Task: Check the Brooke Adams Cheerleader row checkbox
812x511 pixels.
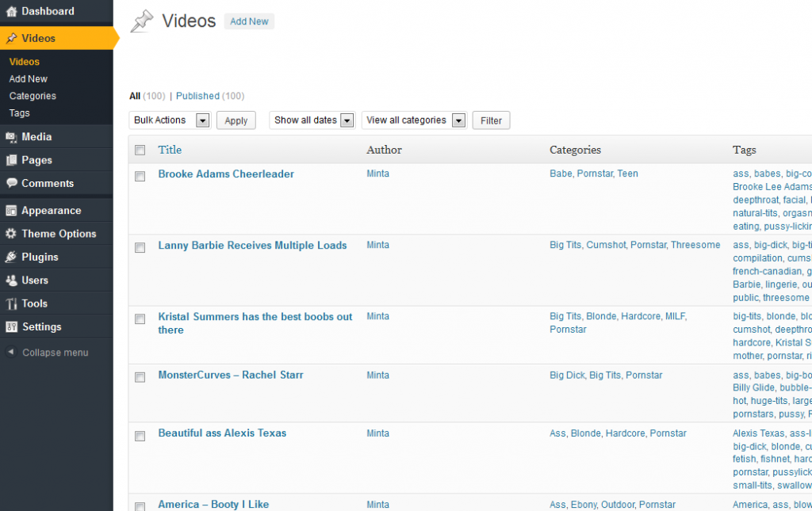Action: [x=140, y=177]
